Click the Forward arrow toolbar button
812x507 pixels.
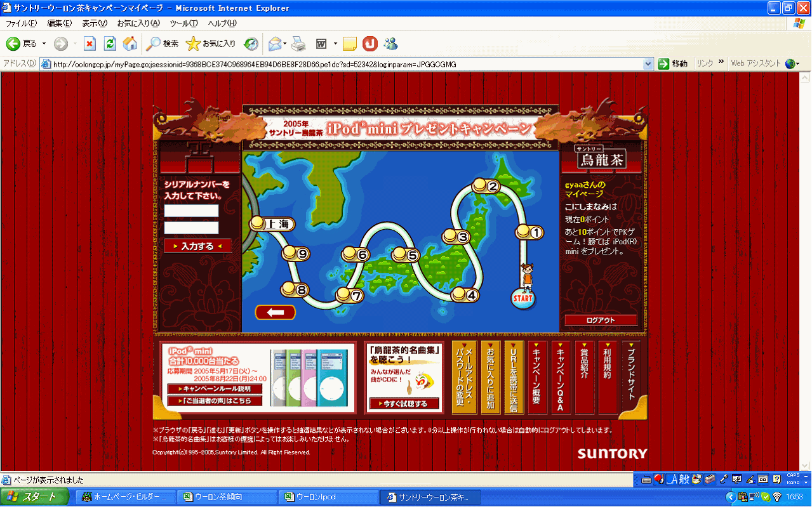(61, 44)
